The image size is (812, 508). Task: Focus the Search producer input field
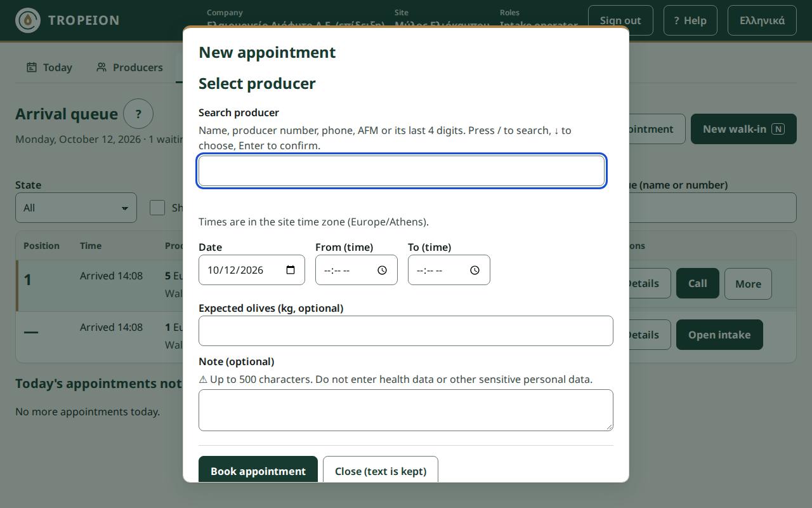click(x=402, y=171)
